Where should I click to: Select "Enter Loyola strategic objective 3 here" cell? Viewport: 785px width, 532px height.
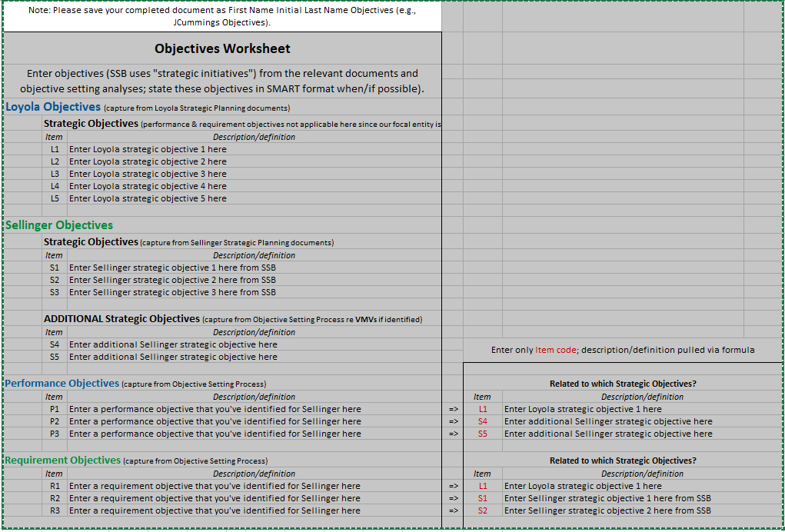pyautogui.click(x=254, y=174)
